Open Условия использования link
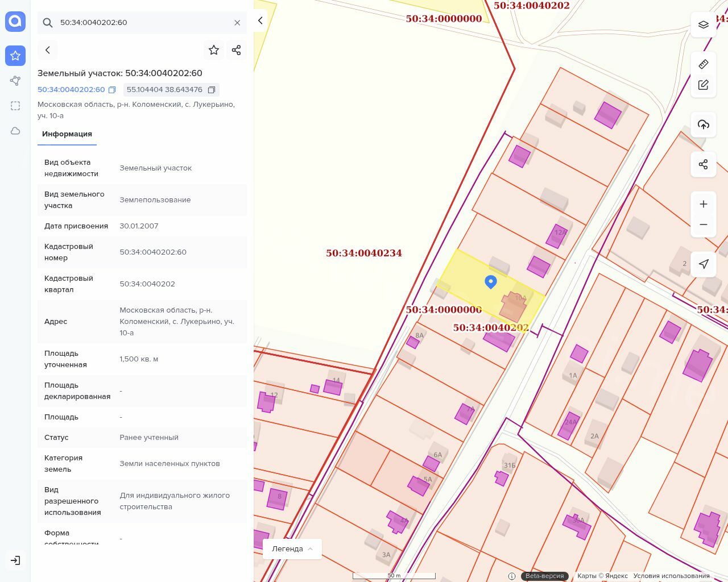The height and width of the screenshot is (582, 728). 671,576
